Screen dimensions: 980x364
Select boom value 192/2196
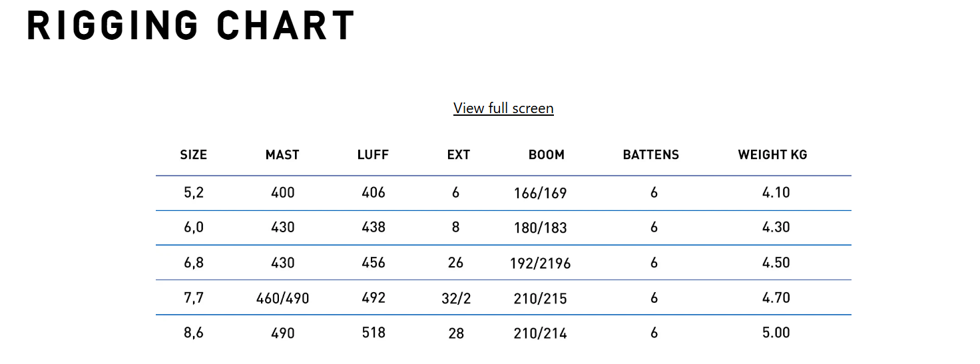tap(541, 264)
